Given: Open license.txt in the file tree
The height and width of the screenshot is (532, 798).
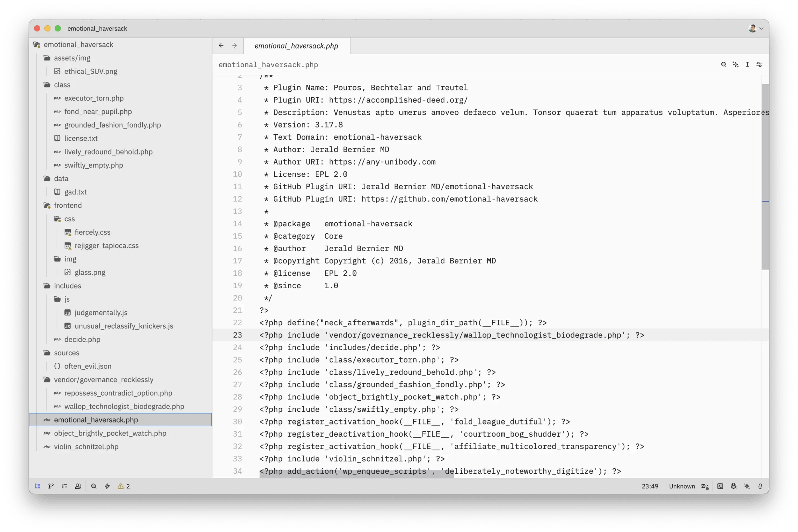Looking at the screenshot, I should tap(81, 138).
